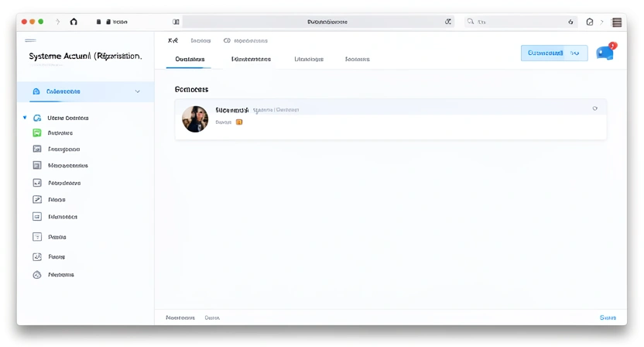644x347 pixels.
Task: Click the round gauge icon on the last sidebar row
Action: (x=37, y=275)
